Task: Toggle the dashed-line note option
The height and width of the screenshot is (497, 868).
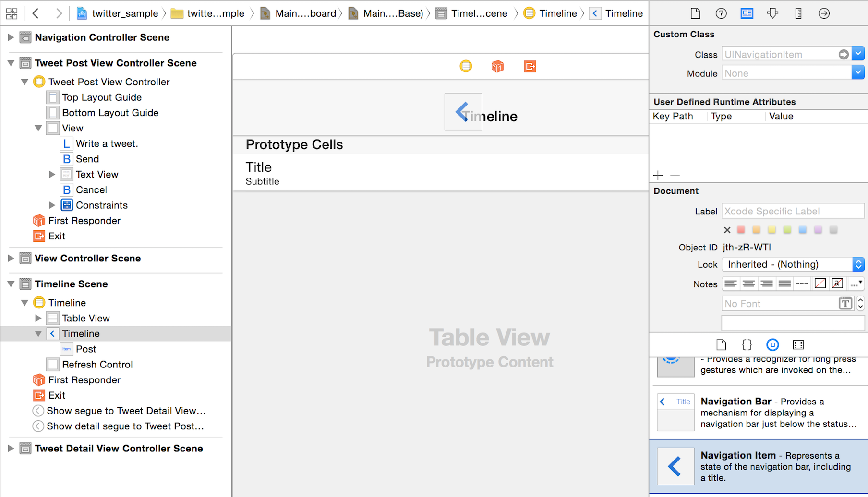Action: [x=802, y=284]
